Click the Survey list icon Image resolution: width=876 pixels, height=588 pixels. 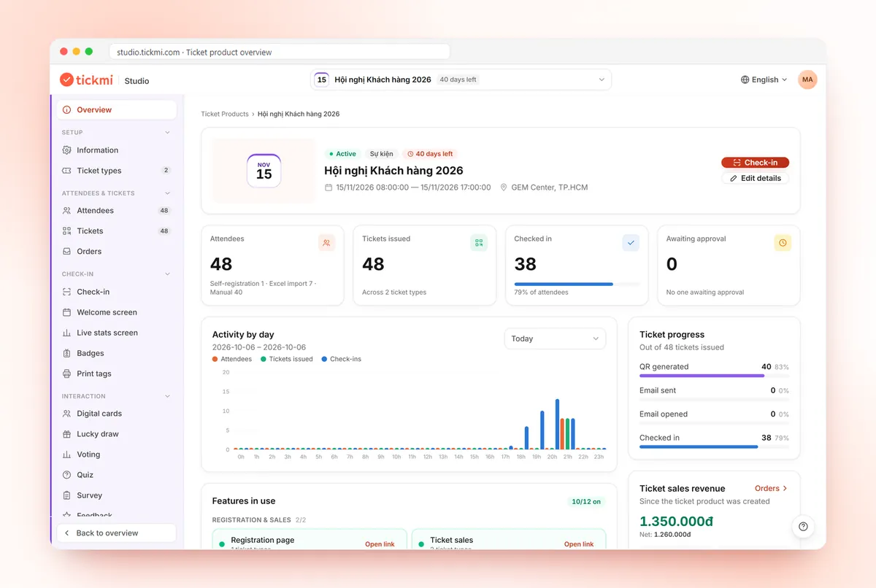pos(67,495)
